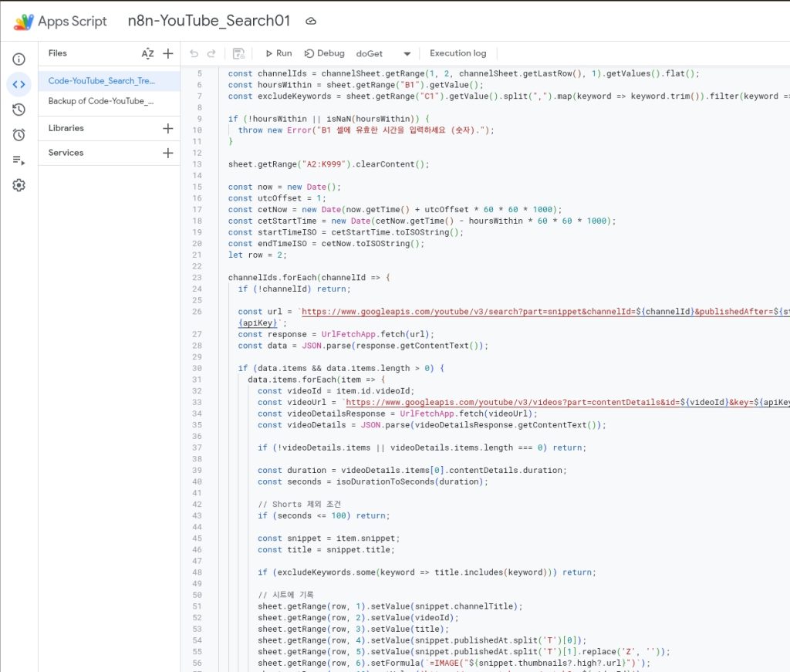This screenshot has width=790, height=672.
Task: Start Debug for the doGet function
Action: click(x=324, y=53)
